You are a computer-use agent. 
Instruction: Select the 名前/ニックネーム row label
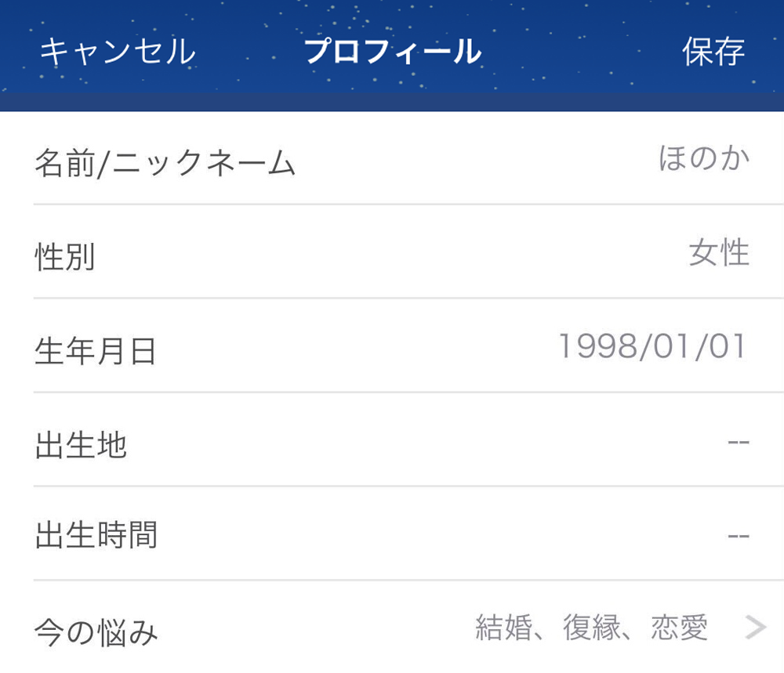click(x=165, y=164)
